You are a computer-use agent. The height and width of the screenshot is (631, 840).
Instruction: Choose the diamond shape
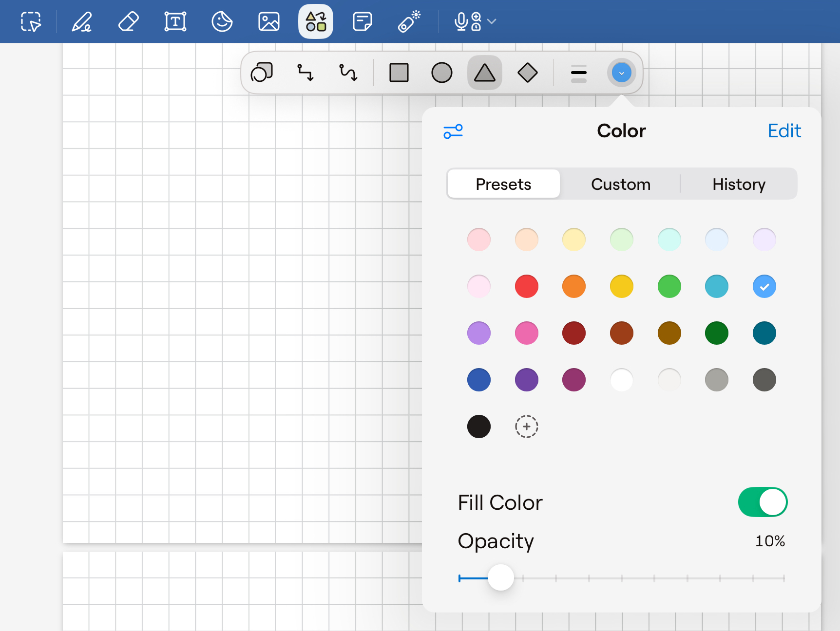(x=528, y=73)
